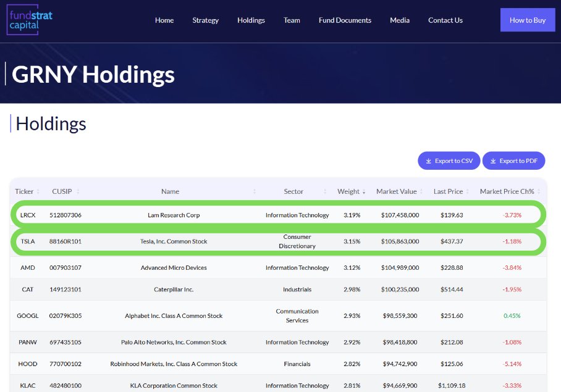
Task: Sort by Ticker column arrows
Action: 38,192
